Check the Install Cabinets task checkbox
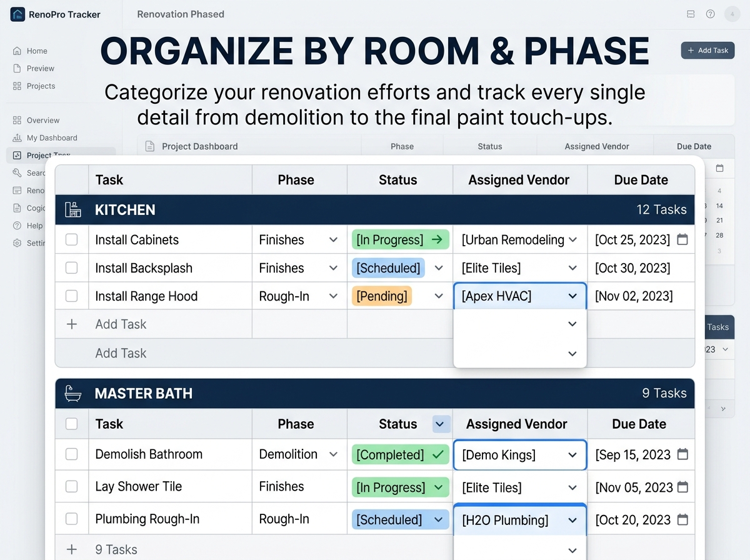Viewport: 750px width, 560px height. tap(72, 240)
